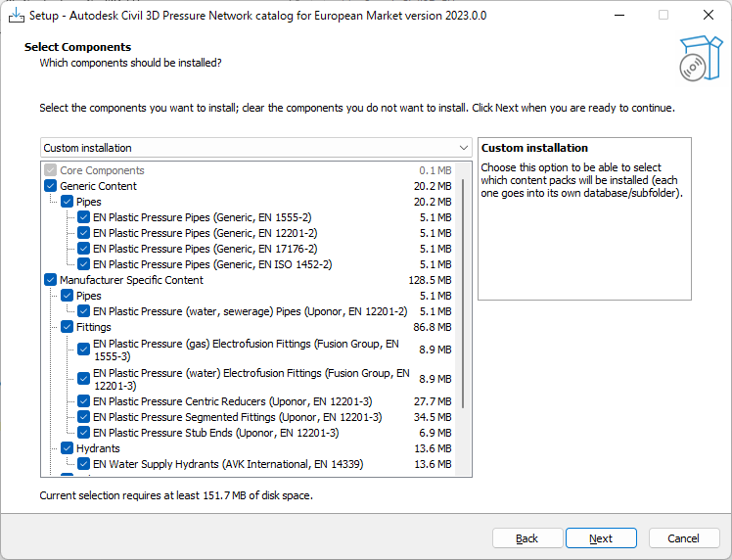Cancel the setup wizard
This screenshot has height=560, width=732.
coord(683,538)
